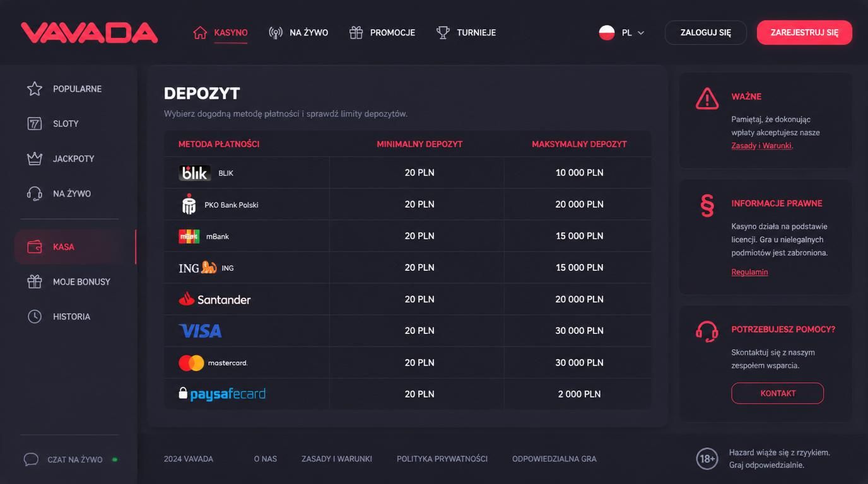Select the PKO Bank Polski payment row
The height and width of the screenshot is (484, 868).
408,204
